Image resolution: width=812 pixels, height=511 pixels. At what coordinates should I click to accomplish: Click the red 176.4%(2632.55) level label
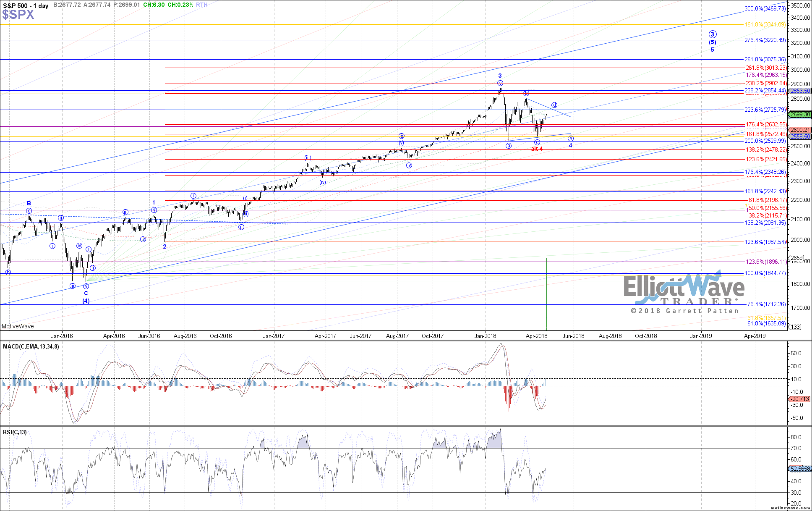pos(766,125)
